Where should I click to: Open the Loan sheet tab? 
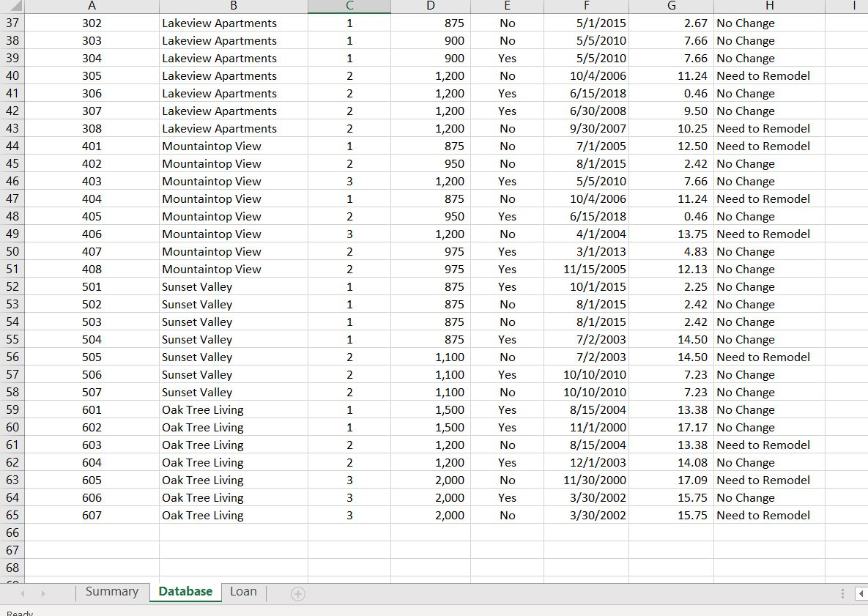coord(243,591)
